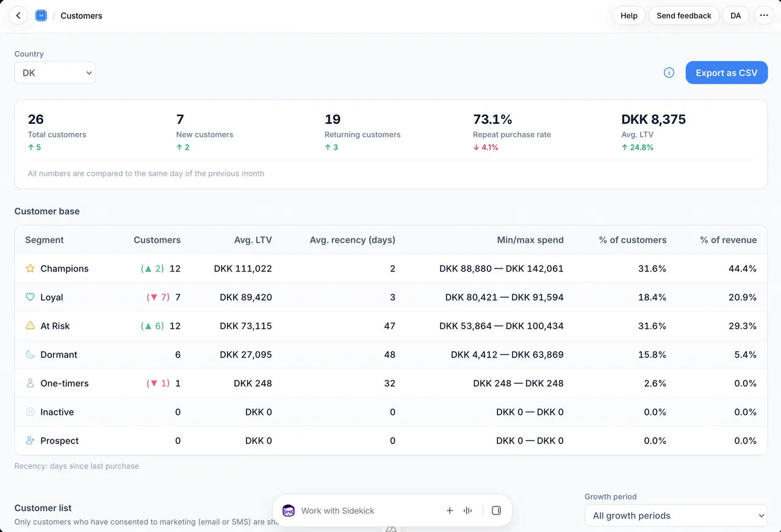Click the One-timers segment name
This screenshot has height=532, width=781.
point(65,383)
